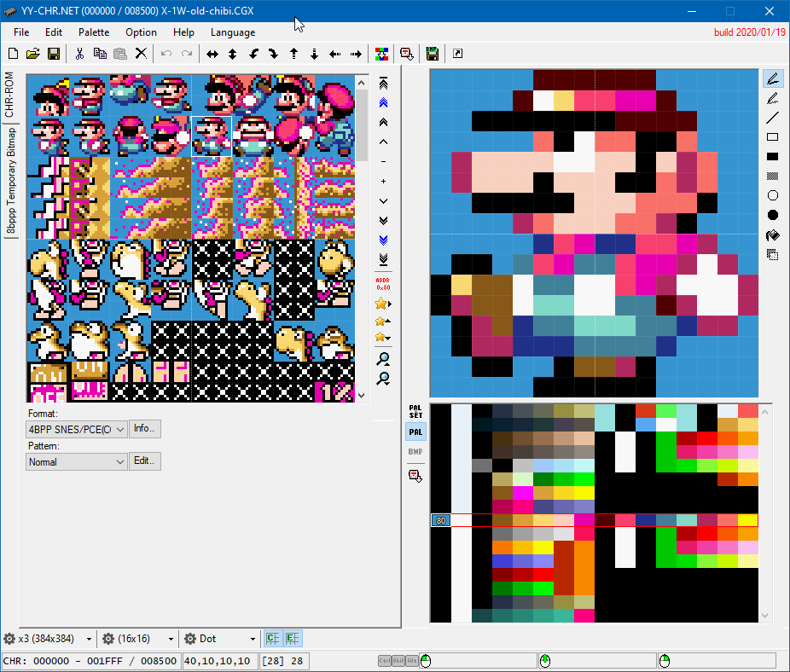Image resolution: width=790 pixels, height=672 pixels.
Task: Activate the paint bucket fill tool
Action: (x=773, y=235)
